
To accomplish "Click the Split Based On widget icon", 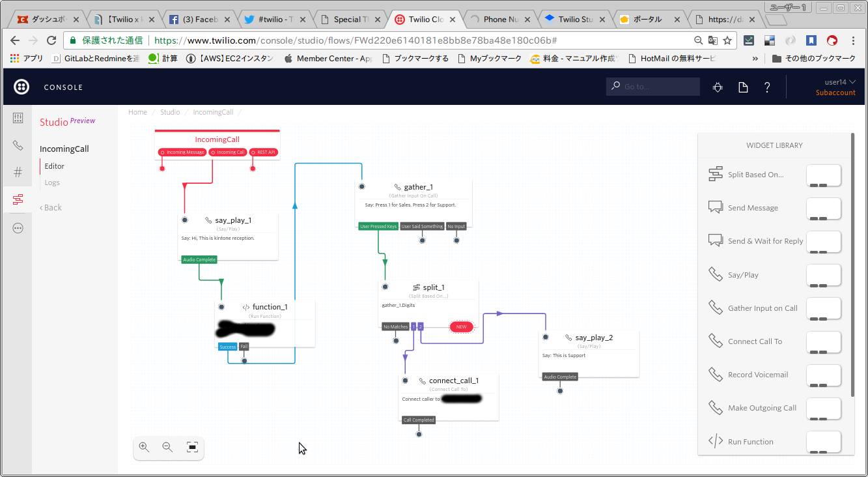I will 716,173.
